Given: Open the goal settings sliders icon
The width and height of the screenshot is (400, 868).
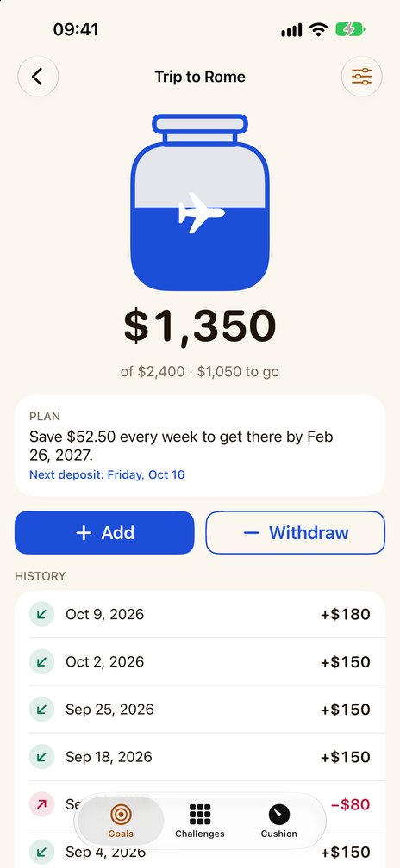Looking at the screenshot, I should coord(362,77).
